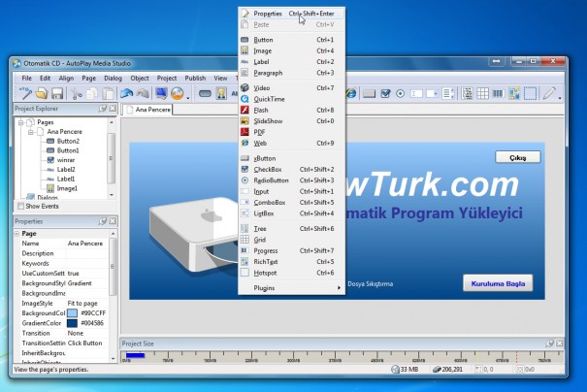Click the Open Project folder icon
The image size is (587, 392).
click(x=42, y=93)
